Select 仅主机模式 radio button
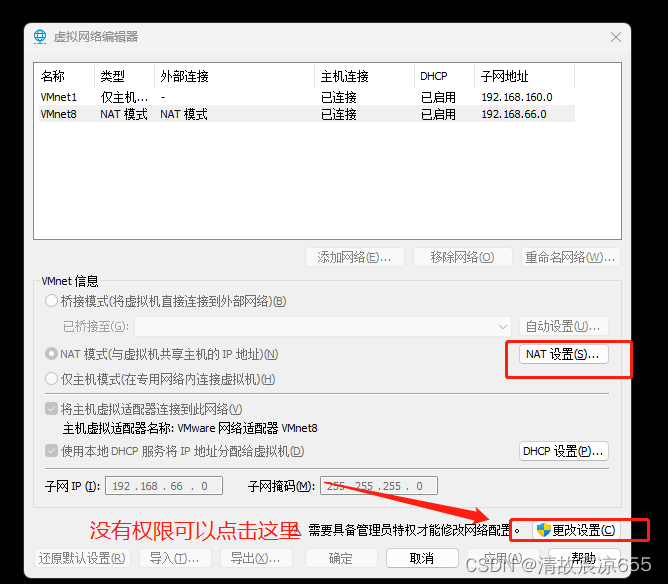Image resolution: width=668 pixels, height=584 pixels. [x=52, y=379]
